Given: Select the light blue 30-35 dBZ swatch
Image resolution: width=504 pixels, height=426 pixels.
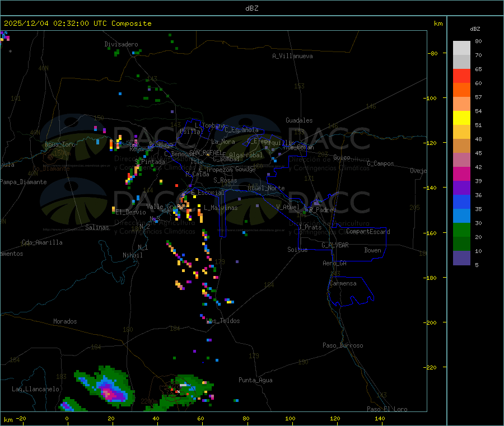Looking at the screenshot, I should pos(461,216).
